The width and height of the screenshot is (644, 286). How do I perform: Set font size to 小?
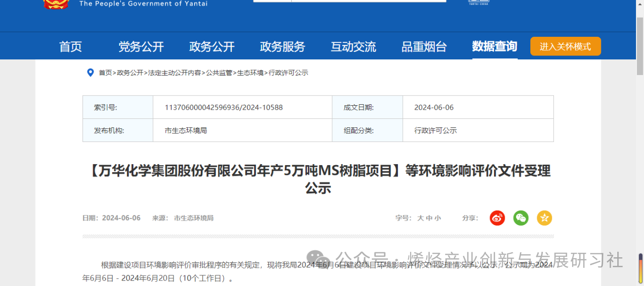[x=438, y=218]
